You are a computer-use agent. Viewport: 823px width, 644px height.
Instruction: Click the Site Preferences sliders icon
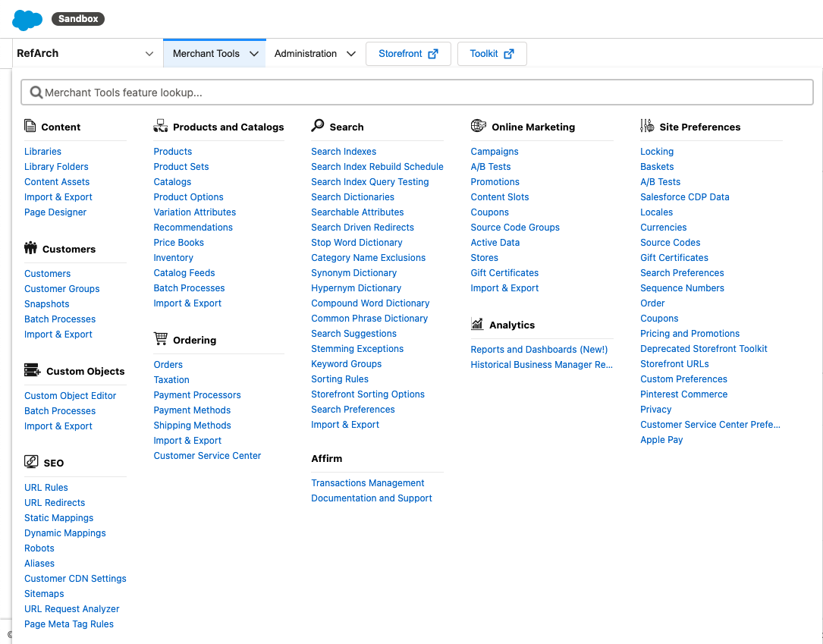[647, 125]
